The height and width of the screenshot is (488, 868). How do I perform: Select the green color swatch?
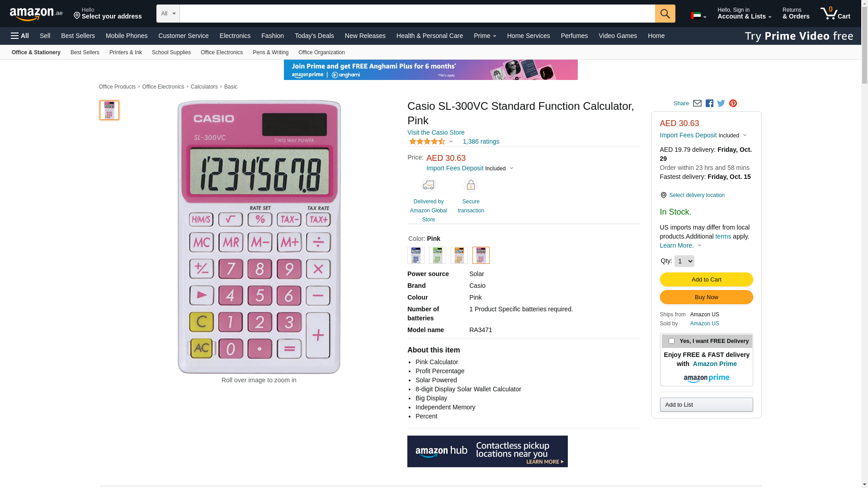pyautogui.click(x=438, y=255)
